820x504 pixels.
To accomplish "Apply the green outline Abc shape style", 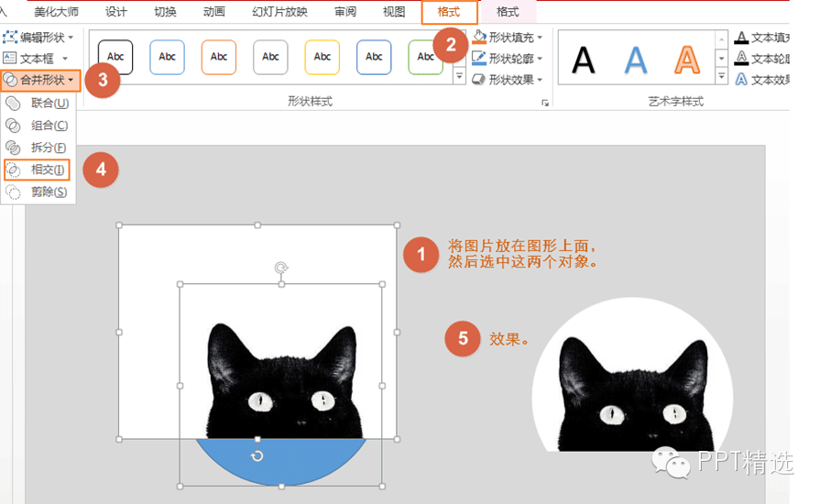I will [425, 57].
